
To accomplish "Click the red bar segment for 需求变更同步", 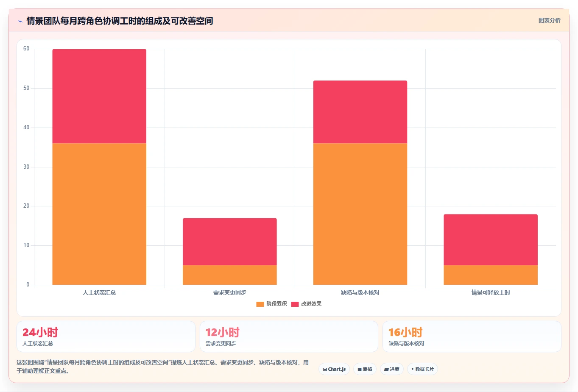I will pos(230,242).
